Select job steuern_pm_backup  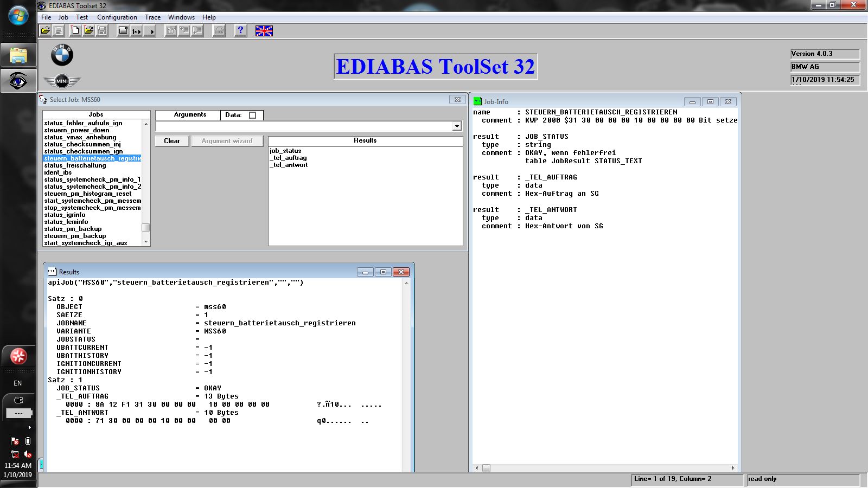click(x=75, y=236)
